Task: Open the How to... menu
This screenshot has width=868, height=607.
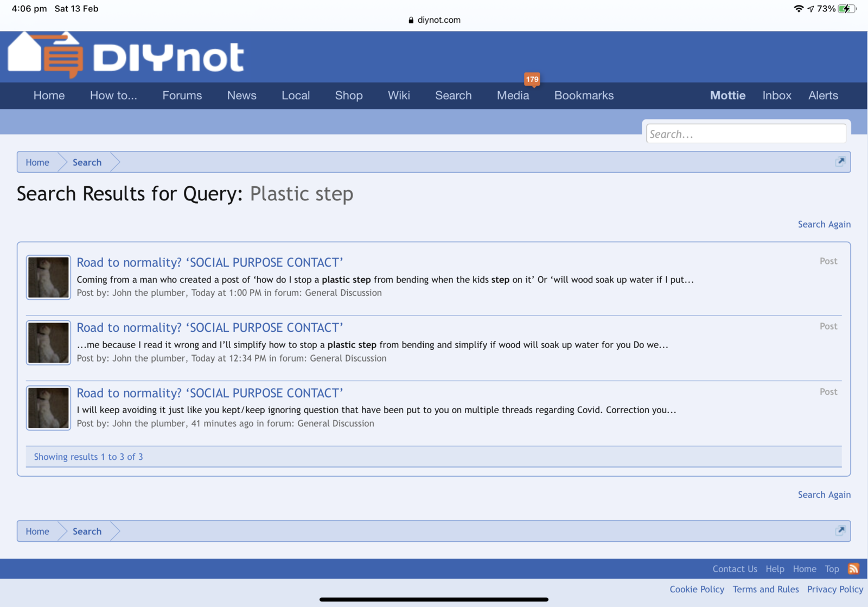Action: click(x=113, y=96)
